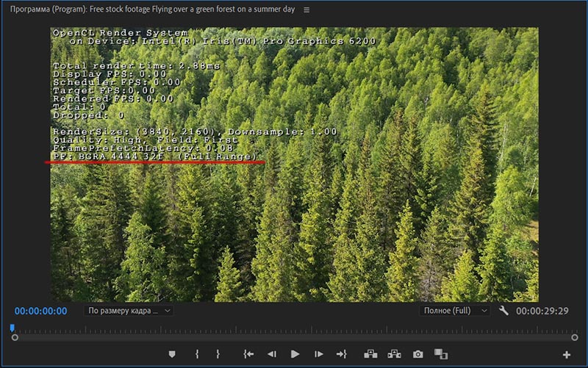
Task: Click the zoom scroll bar between the handles
Action: coord(295,338)
